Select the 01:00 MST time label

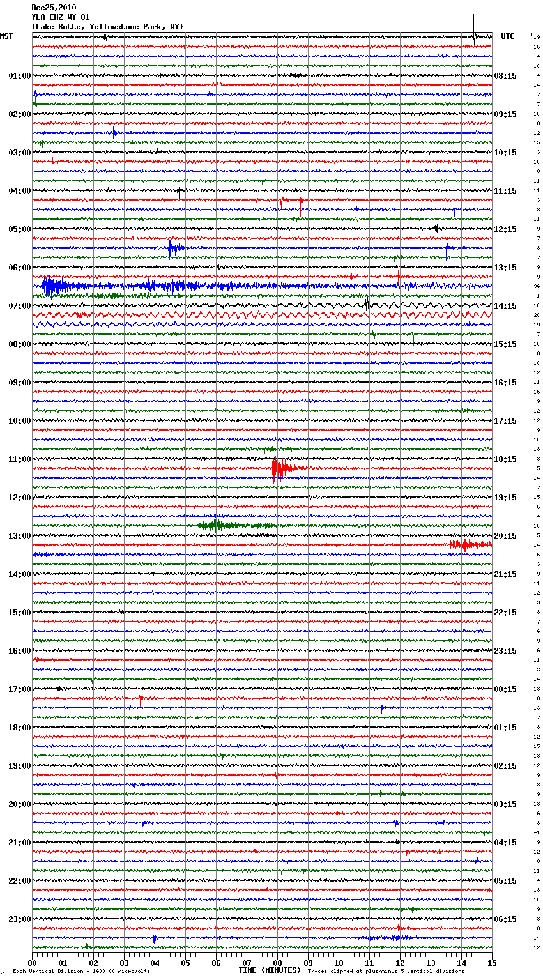click(20, 76)
